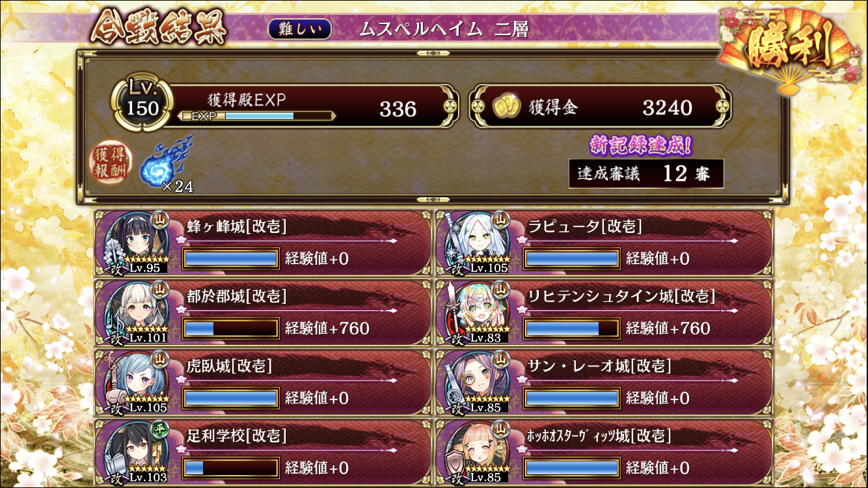Click the ムスペルヘイム 二層 stage title
Image resolution: width=868 pixels, height=488 pixels.
444,29
